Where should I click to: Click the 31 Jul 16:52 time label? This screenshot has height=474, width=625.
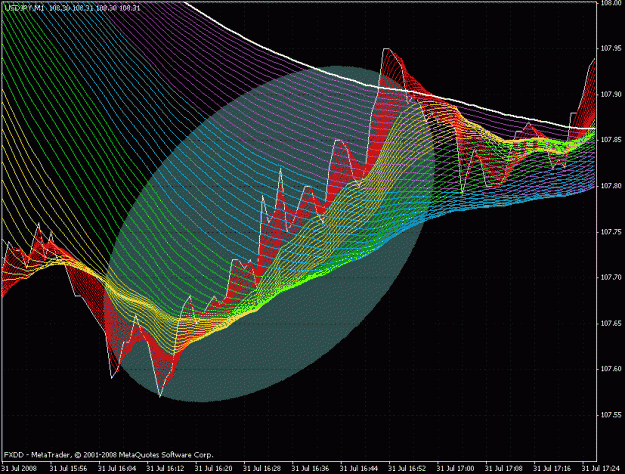(x=407, y=468)
